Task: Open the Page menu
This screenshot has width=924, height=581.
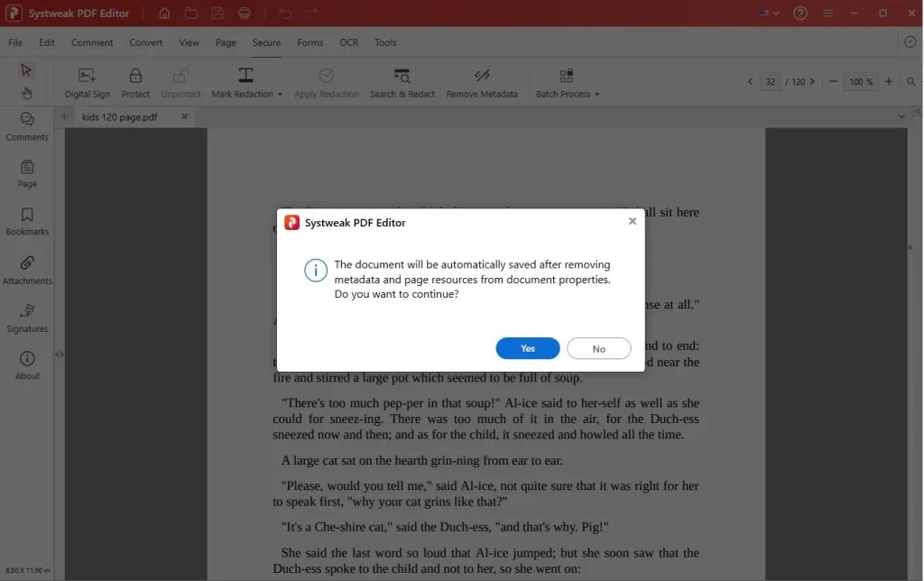Action: coord(226,42)
